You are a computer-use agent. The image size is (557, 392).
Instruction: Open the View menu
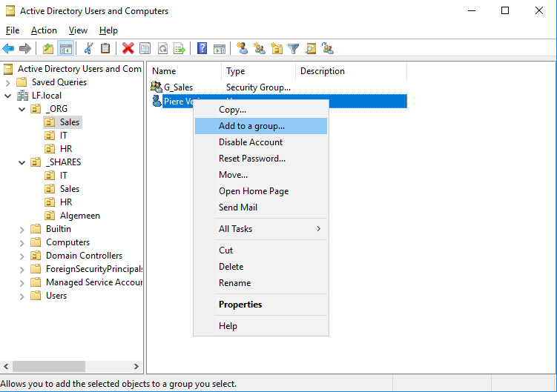(x=78, y=30)
